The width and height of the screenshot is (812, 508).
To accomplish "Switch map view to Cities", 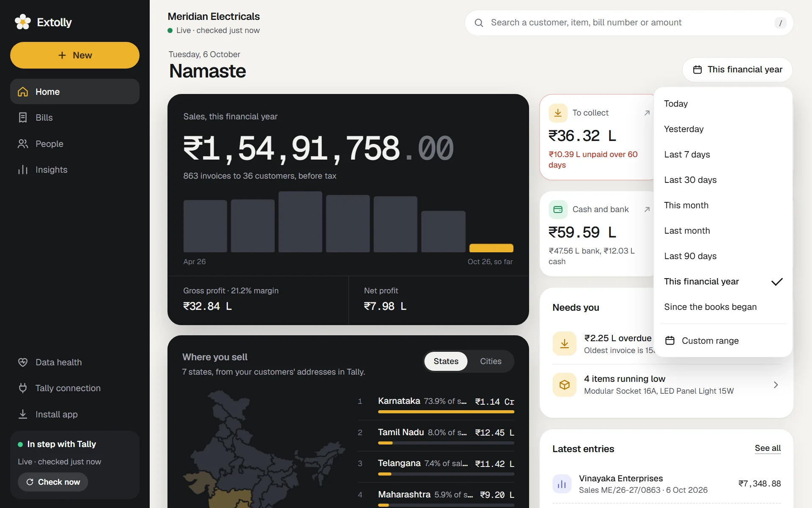I will point(491,361).
